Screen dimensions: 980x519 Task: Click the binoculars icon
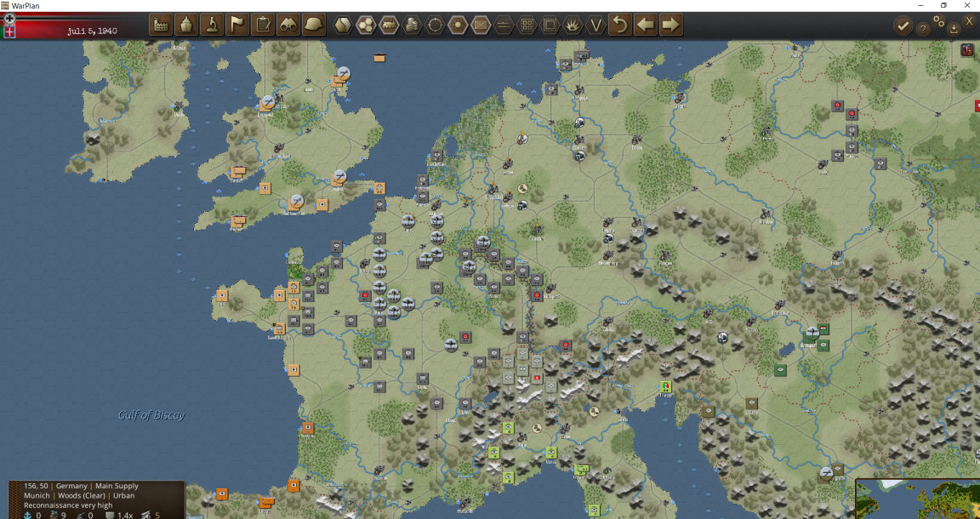(288, 25)
